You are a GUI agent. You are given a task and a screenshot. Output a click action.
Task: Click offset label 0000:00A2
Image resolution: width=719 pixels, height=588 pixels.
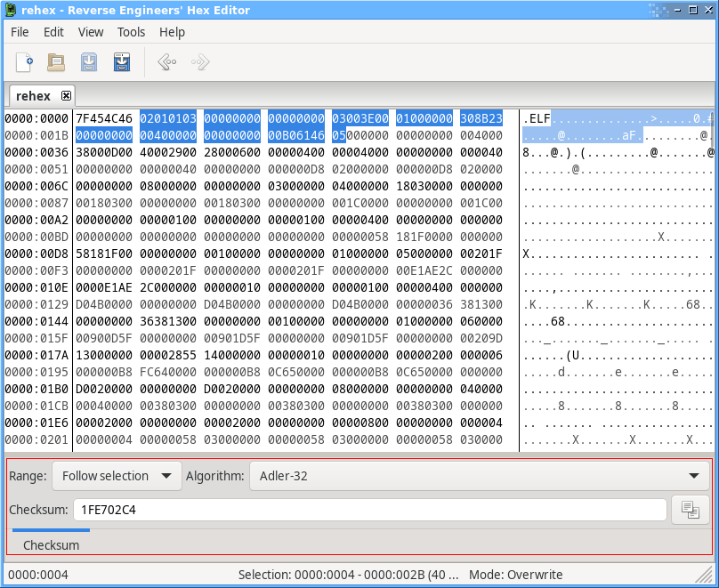coord(36,220)
